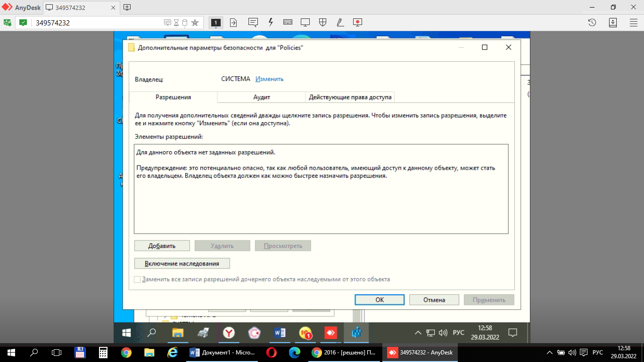The image size is (644, 362).
Task: Open Task View on local taskbar
Action: [57, 352]
